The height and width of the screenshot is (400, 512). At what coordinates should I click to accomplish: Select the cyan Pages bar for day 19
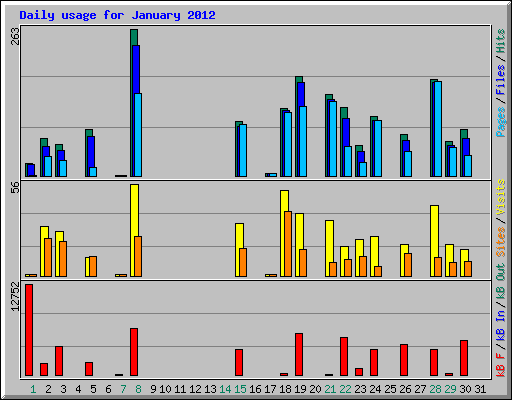303,142
